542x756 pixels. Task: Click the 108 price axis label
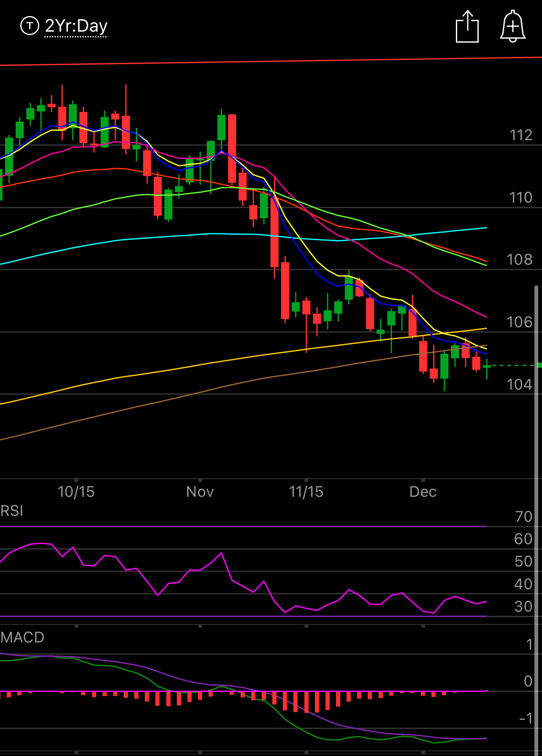tap(520, 260)
